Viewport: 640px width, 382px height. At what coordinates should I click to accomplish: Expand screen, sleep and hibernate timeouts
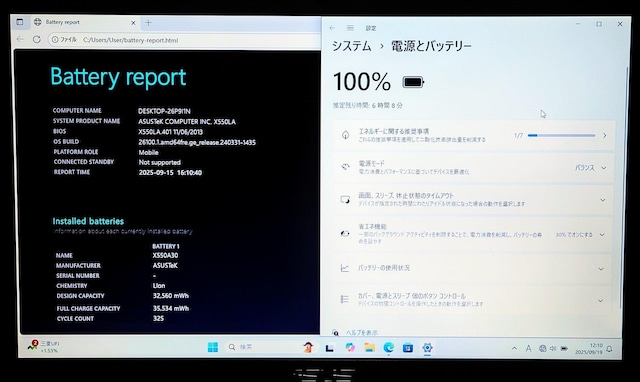coord(473,200)
